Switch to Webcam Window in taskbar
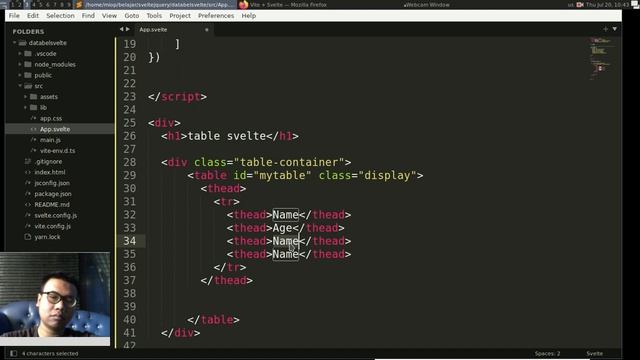 [427, 4]
